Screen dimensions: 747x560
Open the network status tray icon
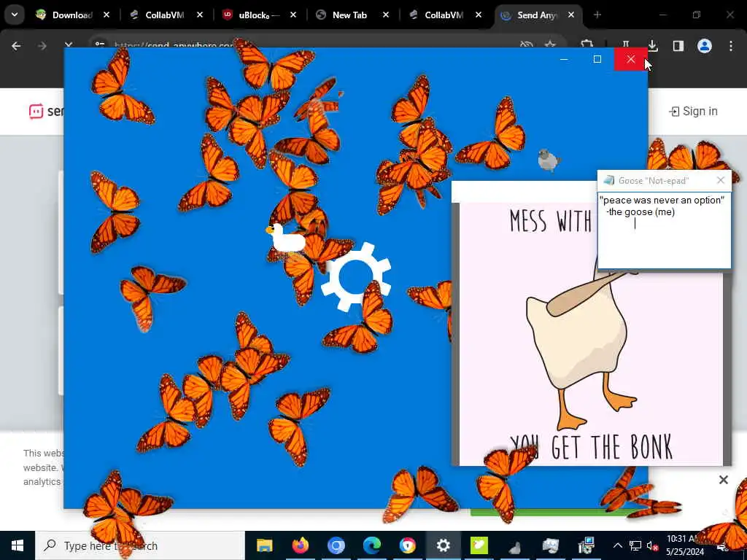635,545
